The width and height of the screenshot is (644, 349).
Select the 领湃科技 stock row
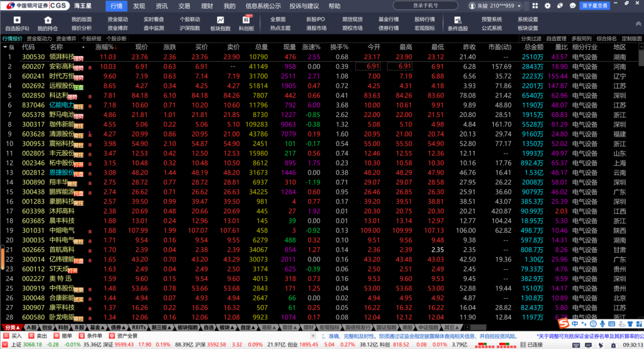coord(62,57)
